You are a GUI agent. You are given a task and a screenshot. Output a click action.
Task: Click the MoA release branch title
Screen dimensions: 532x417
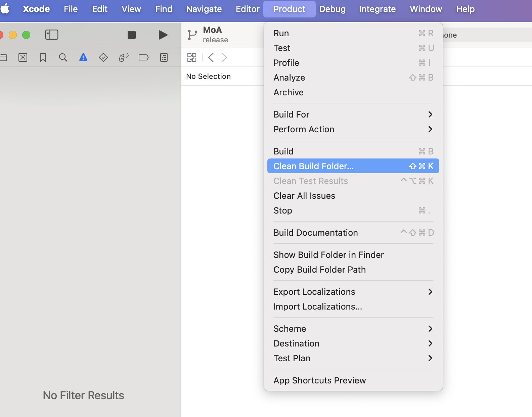[x=215, y=35]
